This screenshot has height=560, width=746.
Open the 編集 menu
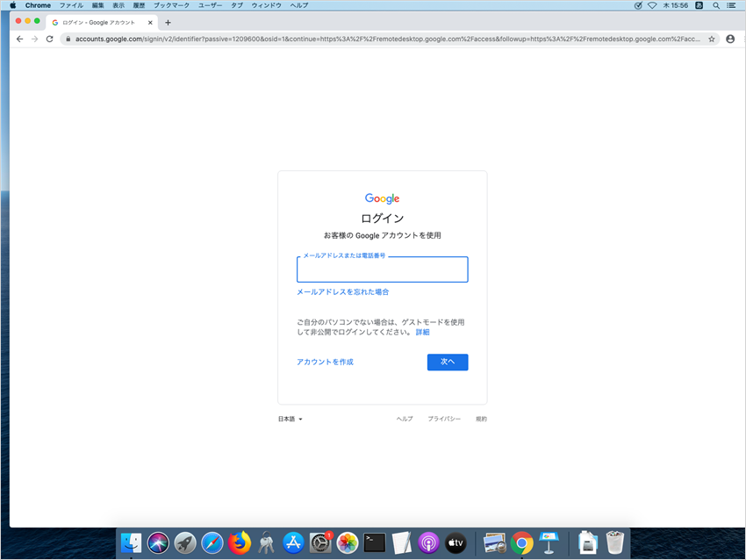(x=98, y=5)
